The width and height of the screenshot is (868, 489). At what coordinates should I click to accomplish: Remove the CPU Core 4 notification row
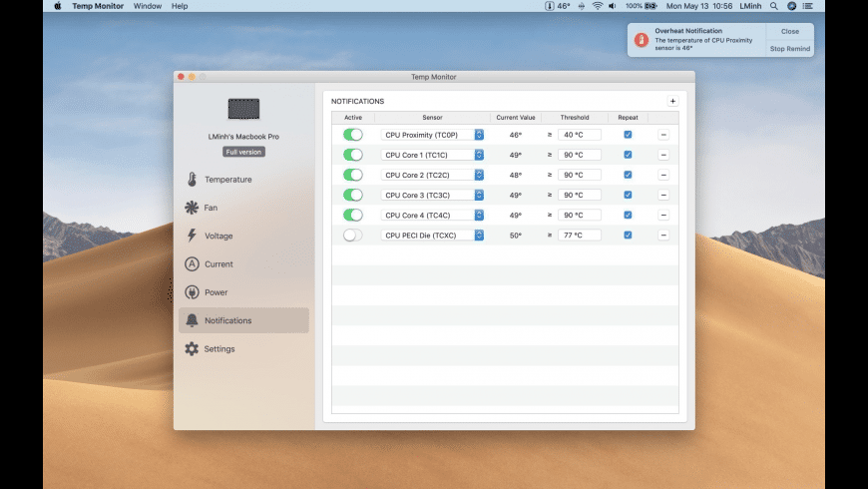point(663,215)
